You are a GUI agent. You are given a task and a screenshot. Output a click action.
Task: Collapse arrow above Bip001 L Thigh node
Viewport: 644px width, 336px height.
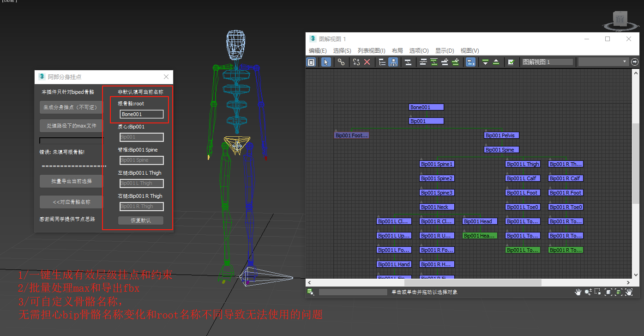pos(507,159)
